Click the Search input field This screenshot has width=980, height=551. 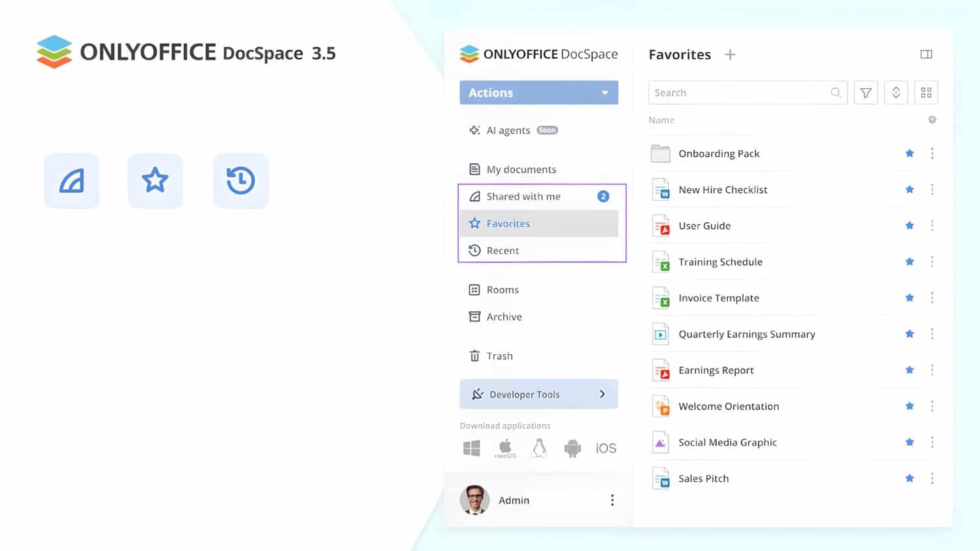[738, 93]
